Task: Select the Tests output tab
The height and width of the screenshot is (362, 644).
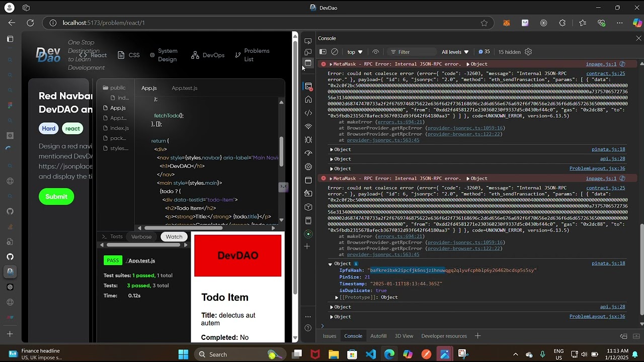Action: point(112,237)
